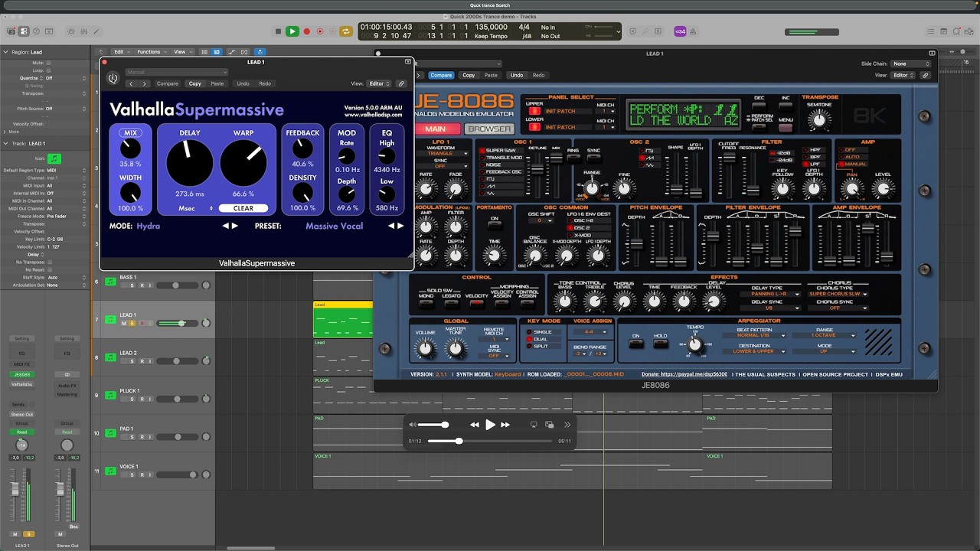Image resolution: width=980 pixels, height=551 pixels.
Task: Open the arpeggiator BEAT PATTERN dropdown
Action: pyautogui.click(x=753, y=335)
